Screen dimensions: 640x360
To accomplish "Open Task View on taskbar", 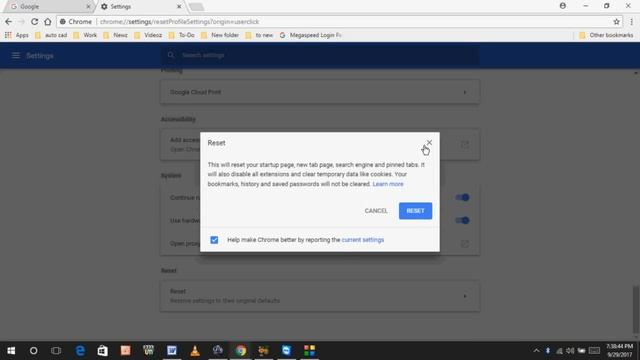I will point(56,351).
